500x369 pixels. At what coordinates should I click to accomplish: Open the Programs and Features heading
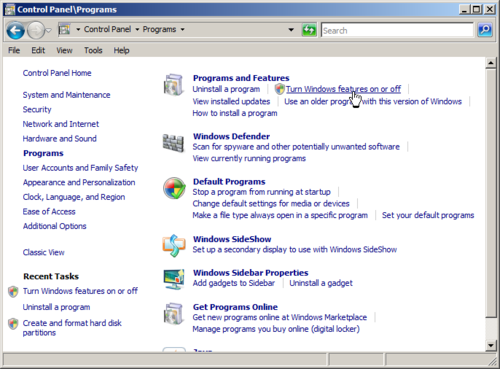pyautogui.click(x=241, y=78)
